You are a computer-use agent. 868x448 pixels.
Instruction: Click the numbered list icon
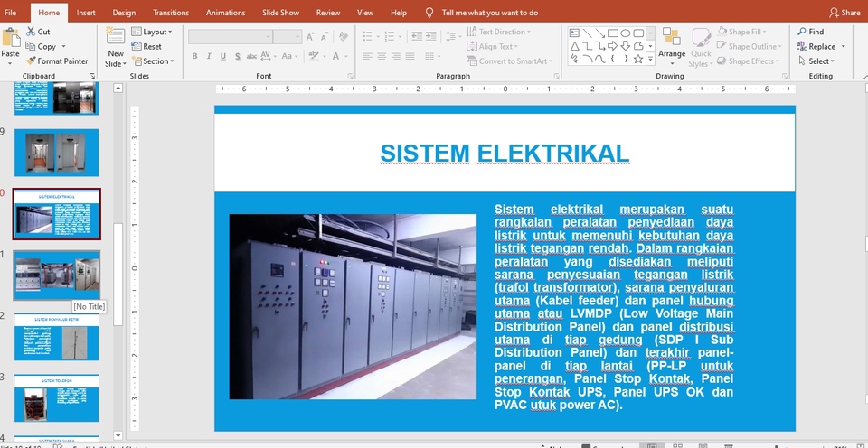click(389, 36)
